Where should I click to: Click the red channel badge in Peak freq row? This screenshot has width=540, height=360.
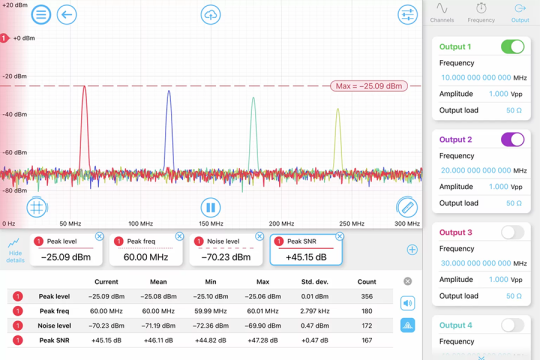[x=18, y=311]
